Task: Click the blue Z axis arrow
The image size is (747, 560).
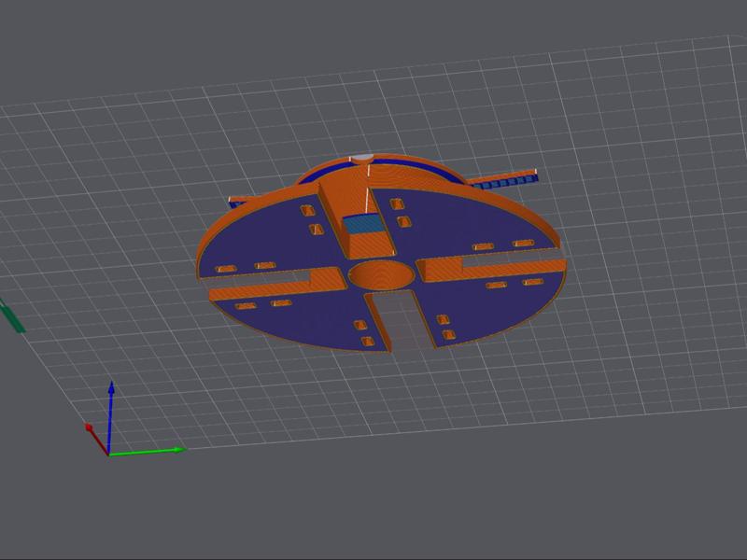Action: 110,416
